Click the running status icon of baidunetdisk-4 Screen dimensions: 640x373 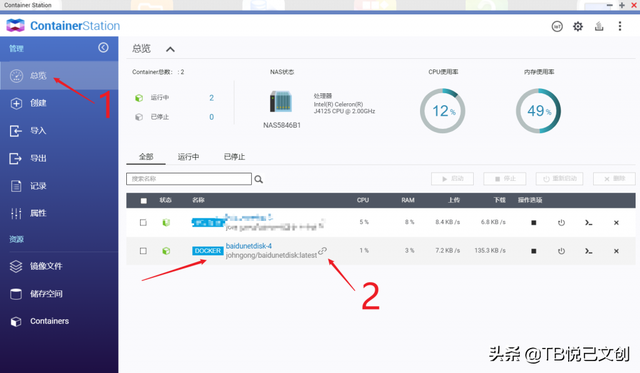click(166, 251)
